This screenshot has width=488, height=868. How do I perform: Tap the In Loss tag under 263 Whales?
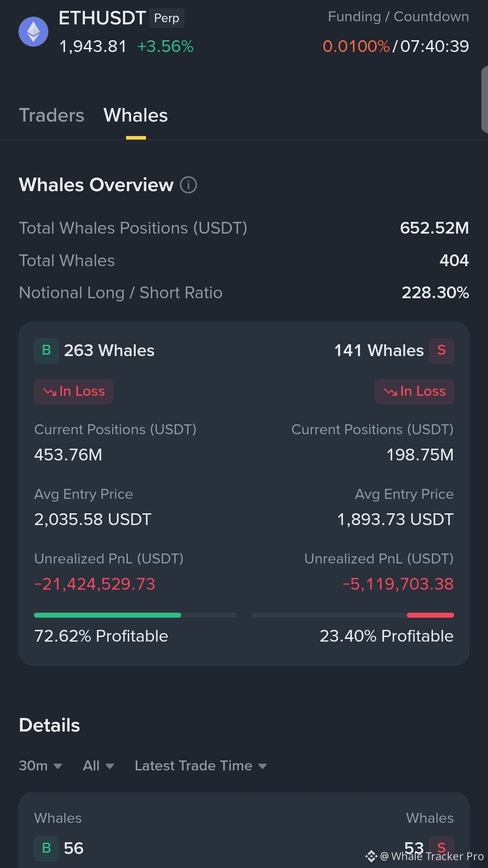coord(73,391)
